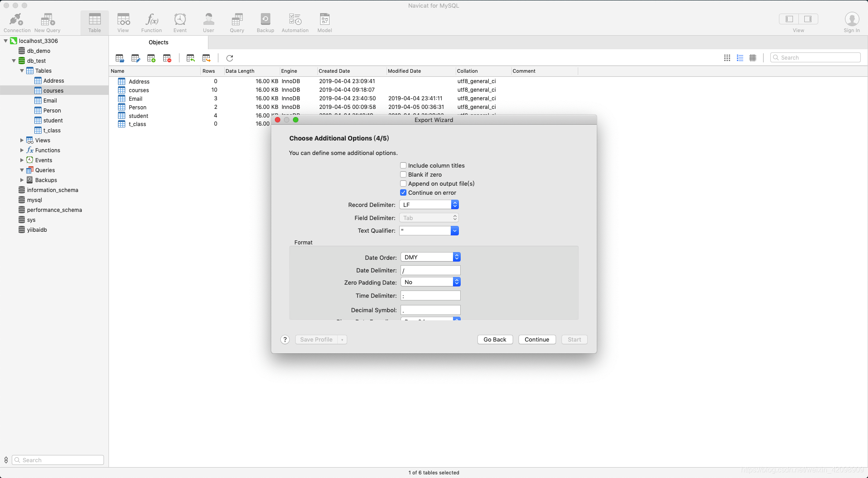Click the Date Delimiter input field
868x478 pixels.
click(430, 270)
